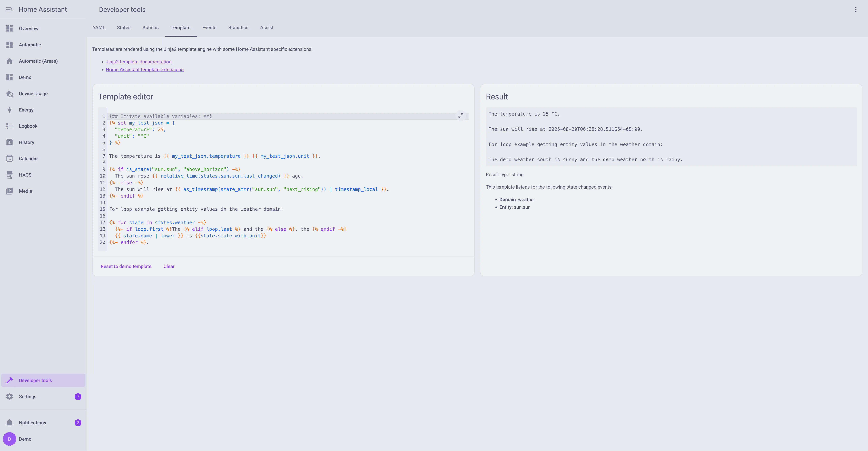
Task: Open the Demo user avatar
Action: pyautogui.click(x=9, y=439)
